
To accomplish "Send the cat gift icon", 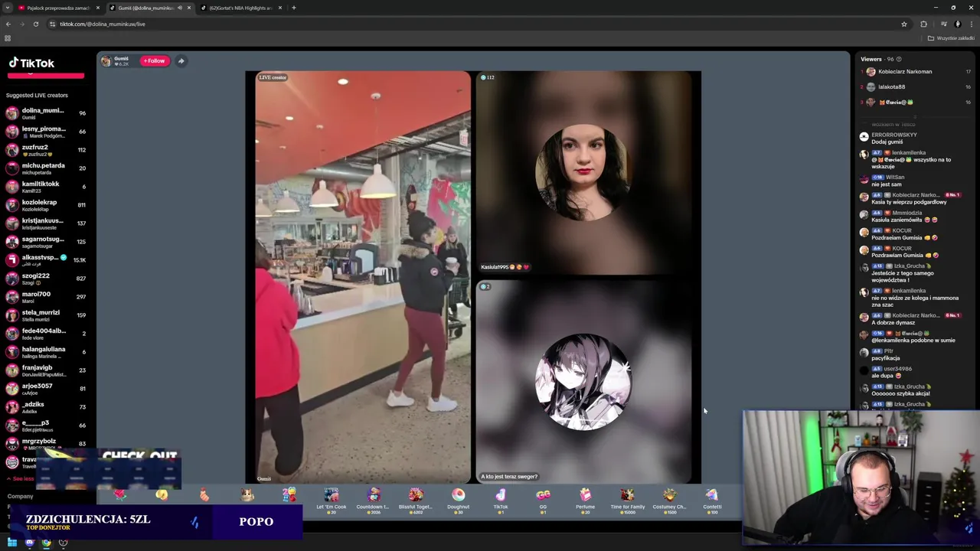I will tap(247, 496).
